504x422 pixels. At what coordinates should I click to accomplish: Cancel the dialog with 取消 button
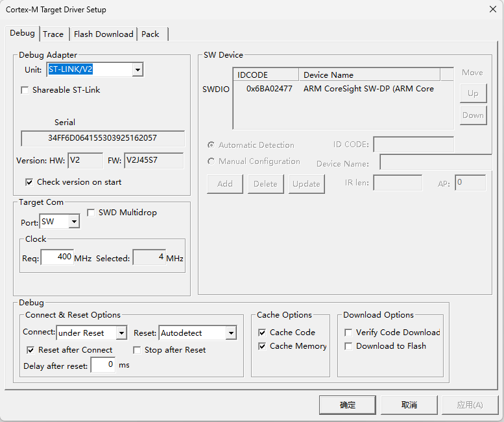point(409,405)
